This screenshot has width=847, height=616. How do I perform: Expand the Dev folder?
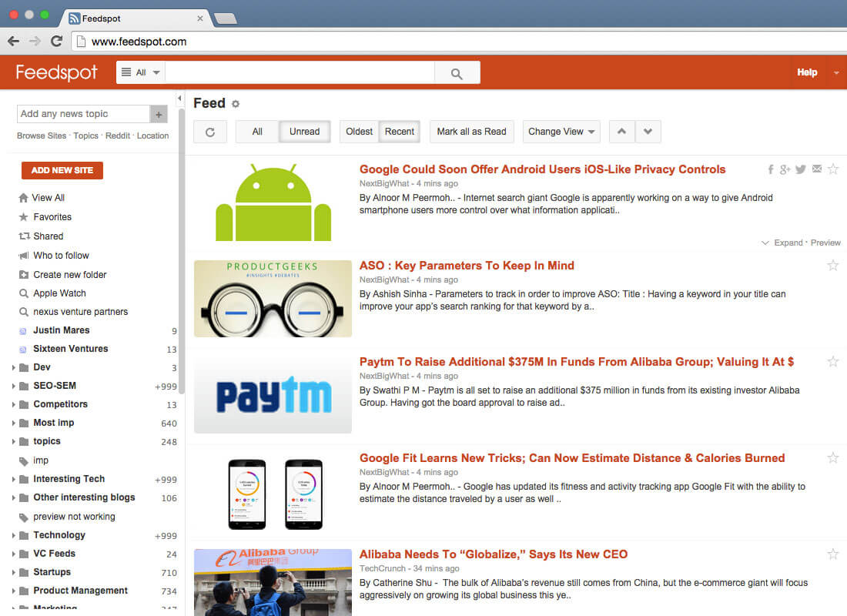tap(14, 367)
